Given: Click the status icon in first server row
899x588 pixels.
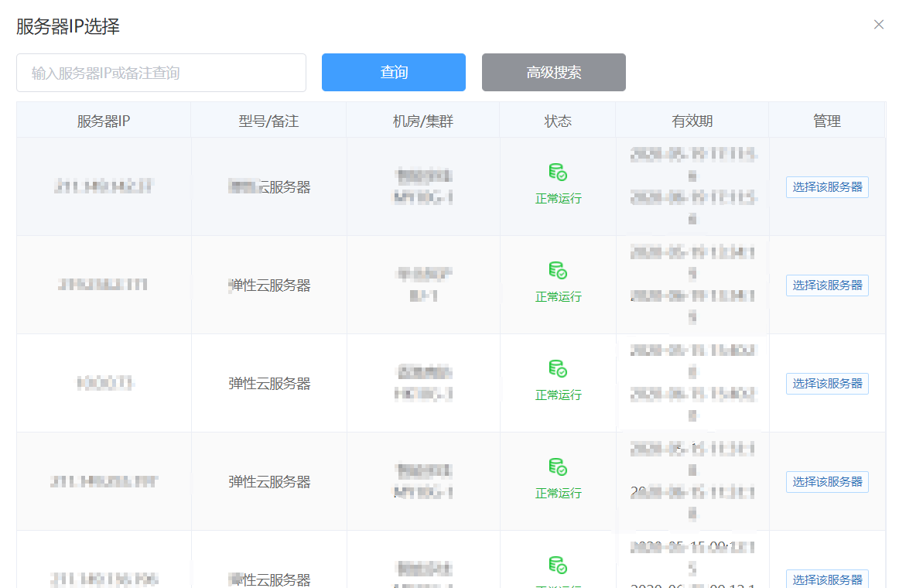Looking at the screenshot, I should (558, 173).
